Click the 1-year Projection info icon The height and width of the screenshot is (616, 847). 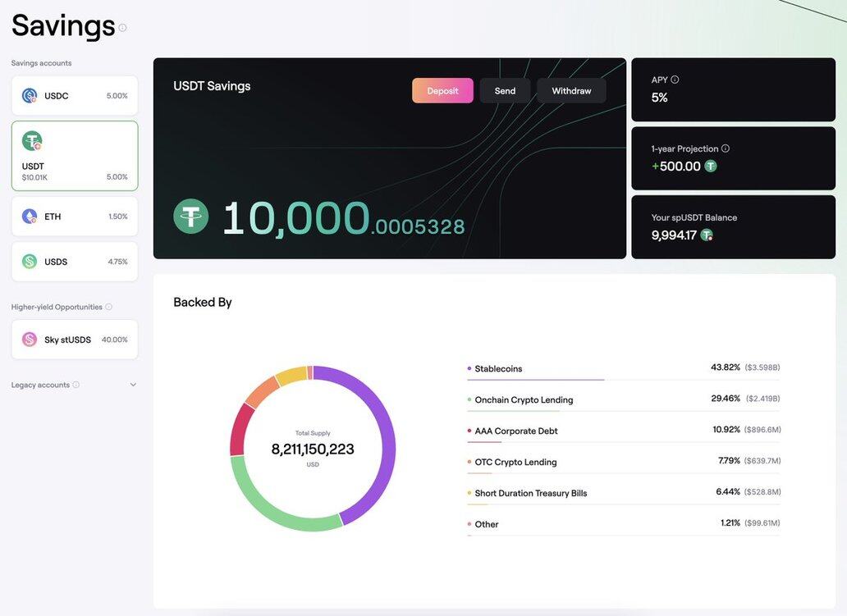point(725,148)
